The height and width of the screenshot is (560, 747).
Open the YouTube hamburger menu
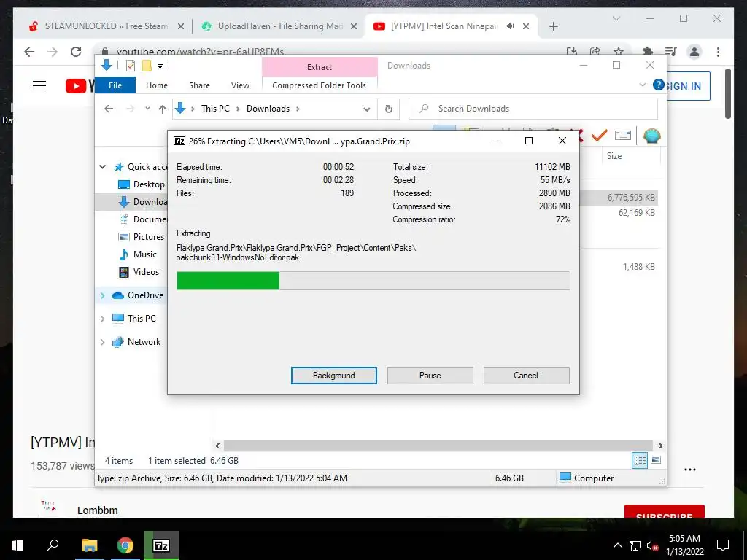[39, 86]
